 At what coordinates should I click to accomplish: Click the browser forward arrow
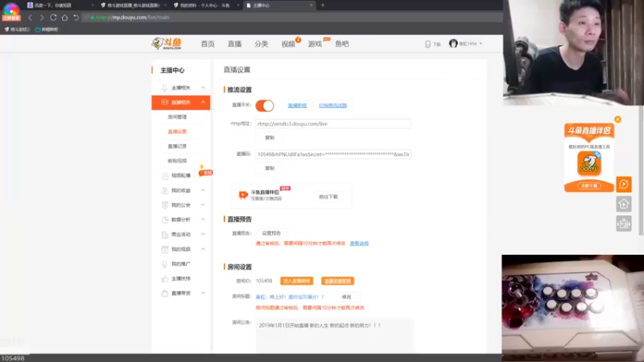coord(42,18)
